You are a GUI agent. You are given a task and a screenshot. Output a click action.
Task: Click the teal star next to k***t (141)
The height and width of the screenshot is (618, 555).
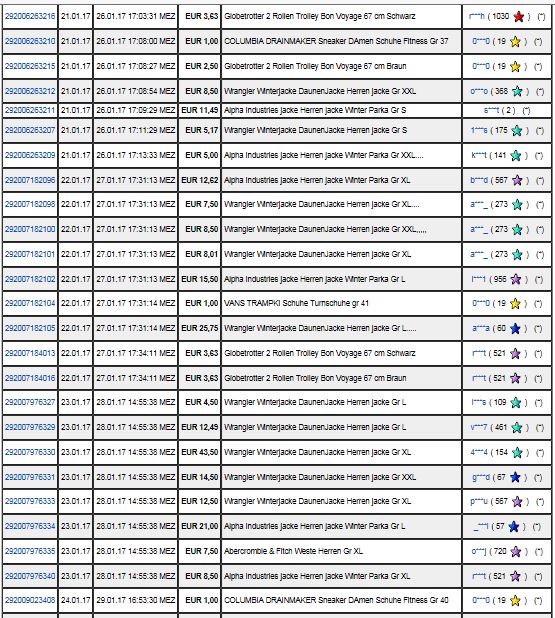click(x=515, y=155)
